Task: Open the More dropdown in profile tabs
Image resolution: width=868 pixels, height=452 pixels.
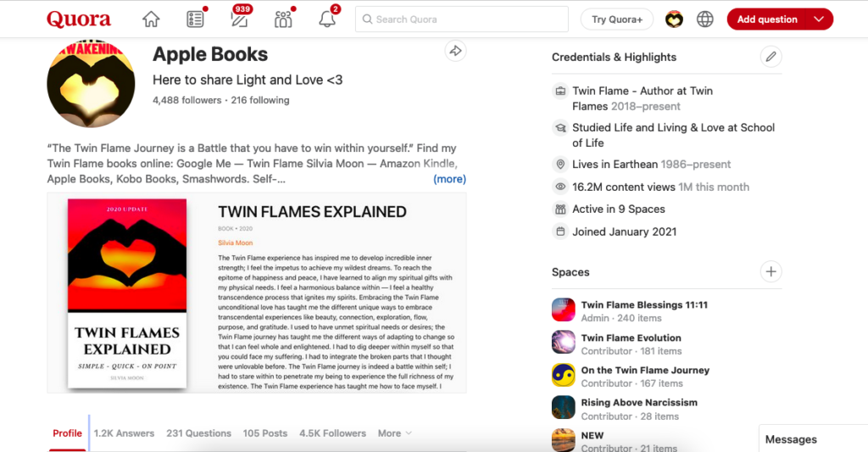Action: click(x=394, y=433)
